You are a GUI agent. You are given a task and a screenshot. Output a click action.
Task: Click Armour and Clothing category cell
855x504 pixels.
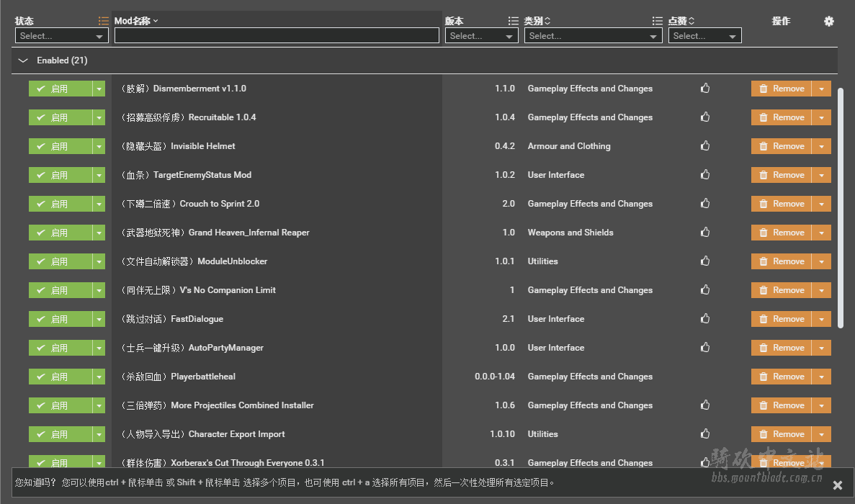[x=569, y=146]
